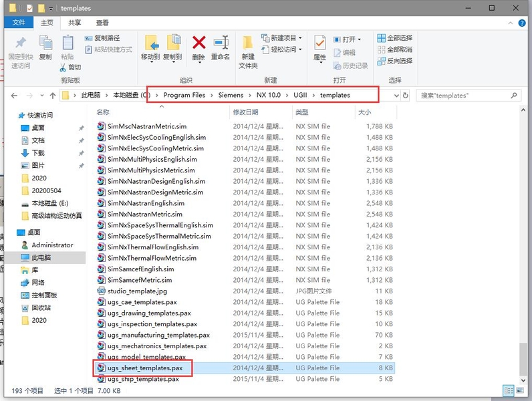Click the ugs_cae_templates.pax file icon

tap(101, 301)
